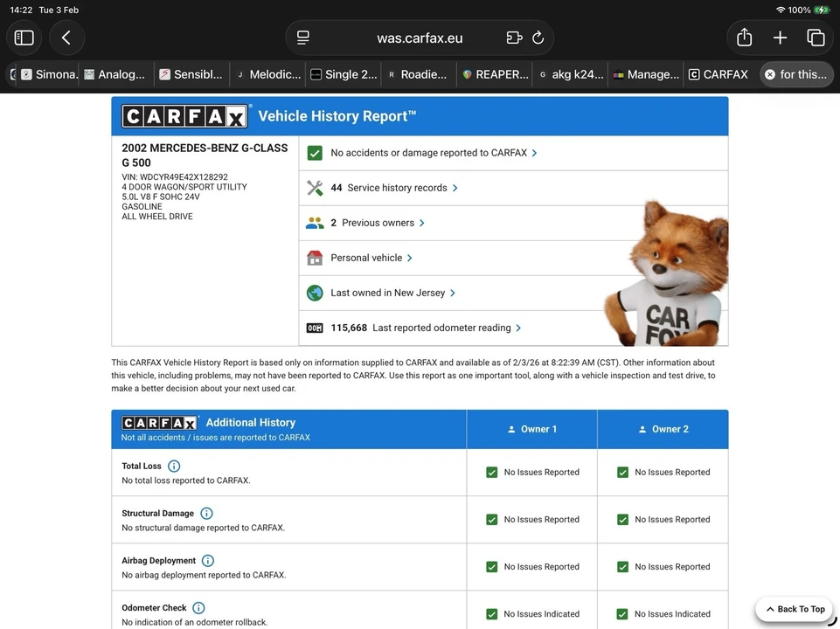Viewport: 840px width, 629px height.
Task: Select the Owner 2 column header
Action: tap(663, 429)
